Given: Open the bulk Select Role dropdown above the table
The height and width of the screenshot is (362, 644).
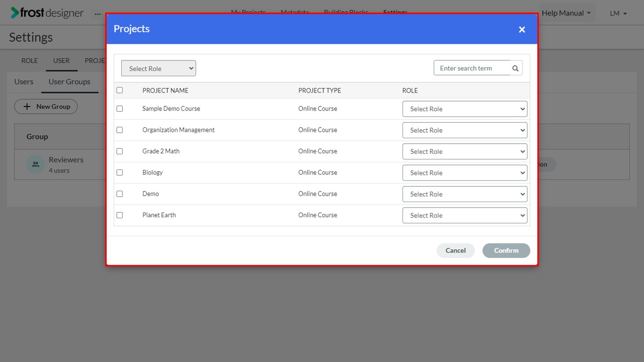Looking at the screenshot, I should tap(158, 68).
